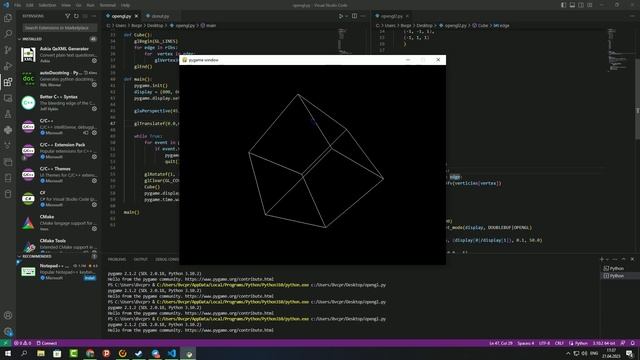Screen dimensions: 640x360
Task: Open the dropdown next to Run Python file
Action: click(347, 16)
